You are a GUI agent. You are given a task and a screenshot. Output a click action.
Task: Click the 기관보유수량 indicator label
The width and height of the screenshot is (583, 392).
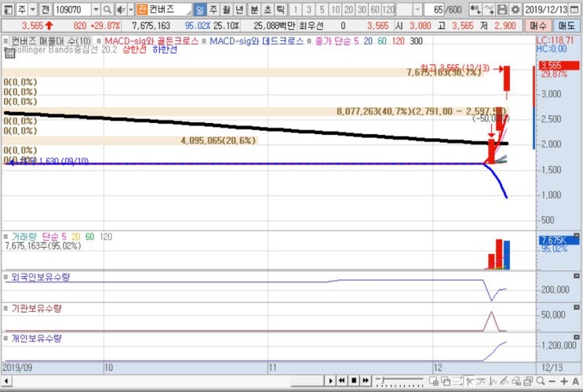pyautogui.click(x=36, y=308)
